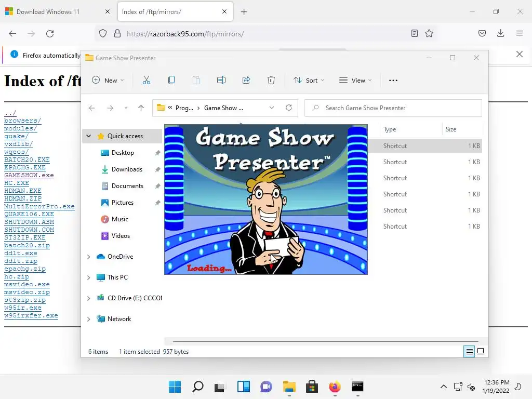Image resolution: width=532 pixels, height=399 pixels.
Task: Click the site security padlock icon
Action: pos(117,33)
